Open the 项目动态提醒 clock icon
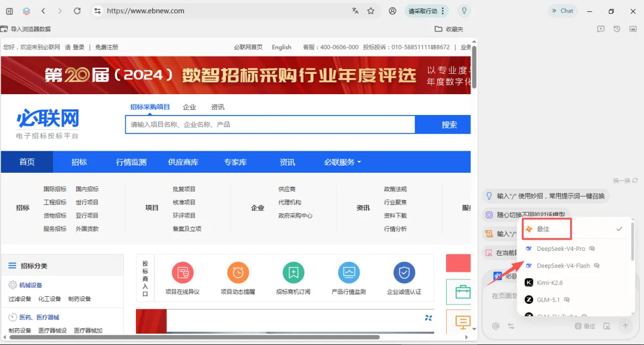Image resolution: width=644 pixels, height=345 pixels. coord(238,273)
